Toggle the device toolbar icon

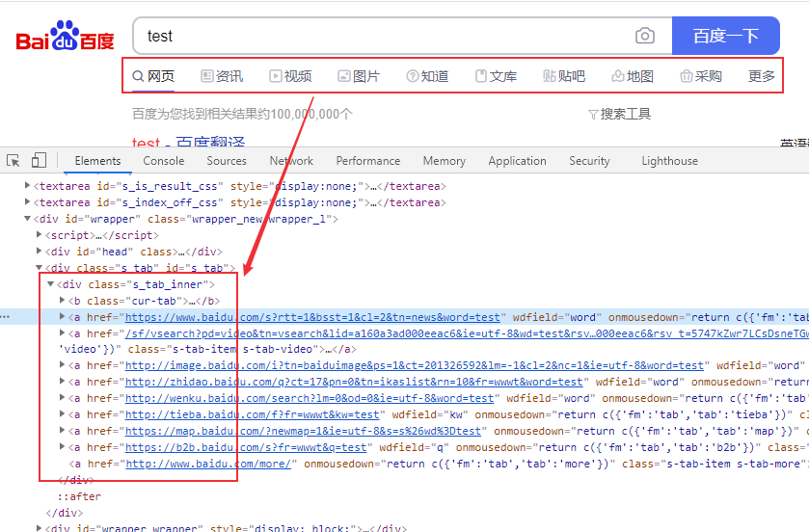coord(39,160)
